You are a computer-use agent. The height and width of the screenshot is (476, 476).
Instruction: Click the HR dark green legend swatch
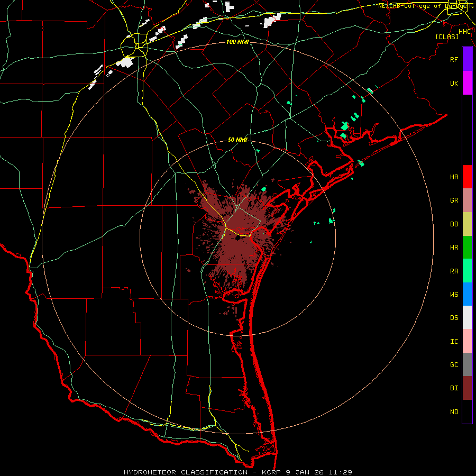467,248
